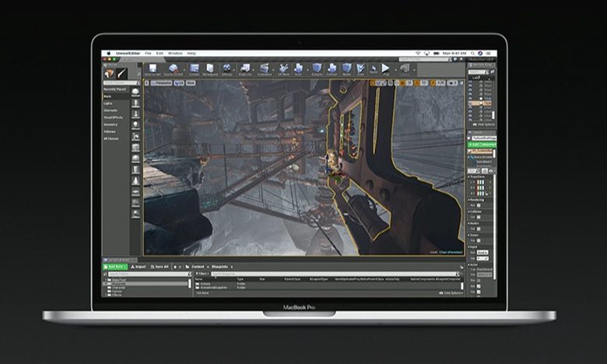
Task: Click the green Add New button
Action: [x=115, y=267]
